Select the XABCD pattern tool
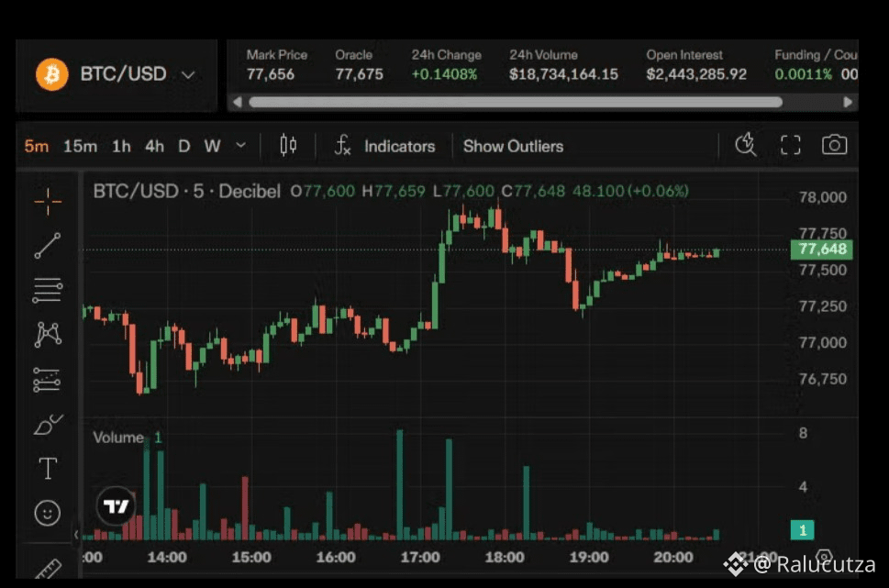The height and width of the screenshot is (588, 889). (48, 335)
